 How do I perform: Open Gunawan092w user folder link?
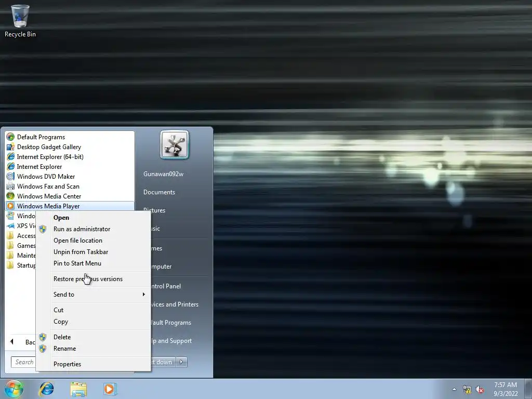tap(163, 174)
